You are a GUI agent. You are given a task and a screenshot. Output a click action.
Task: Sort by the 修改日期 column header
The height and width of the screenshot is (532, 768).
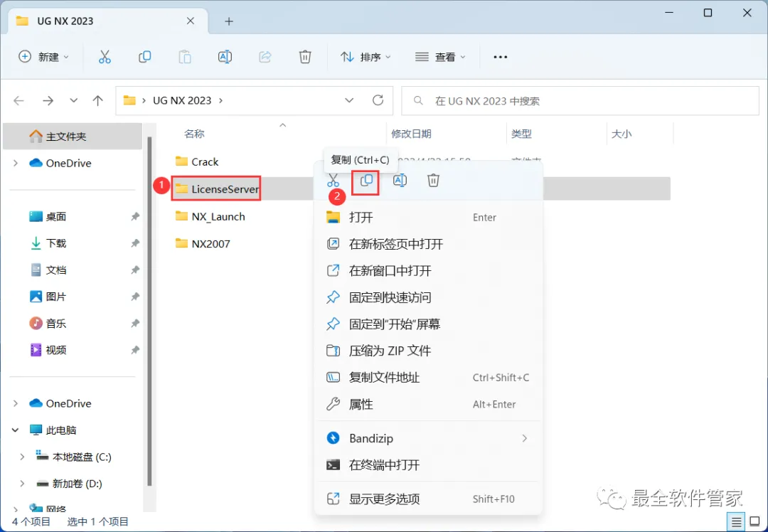[411, 134]
